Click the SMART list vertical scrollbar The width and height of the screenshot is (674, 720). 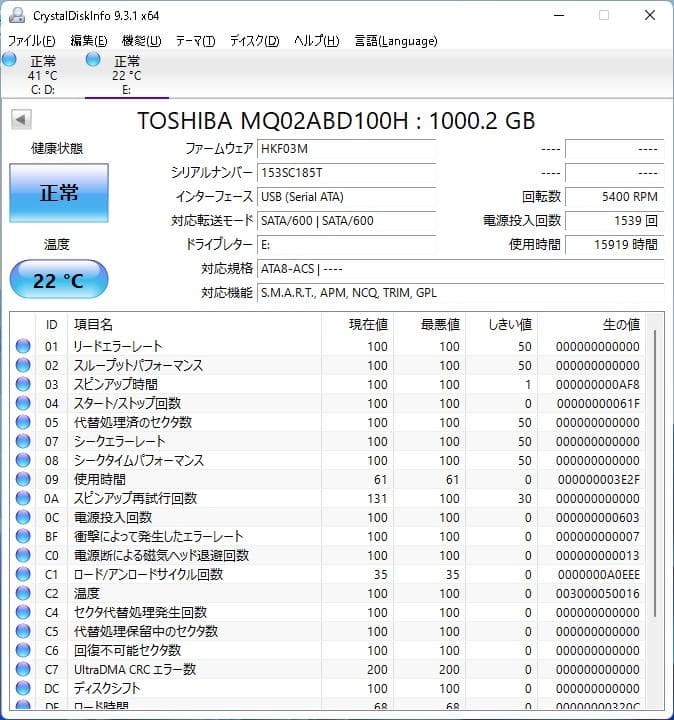point(655,473)
